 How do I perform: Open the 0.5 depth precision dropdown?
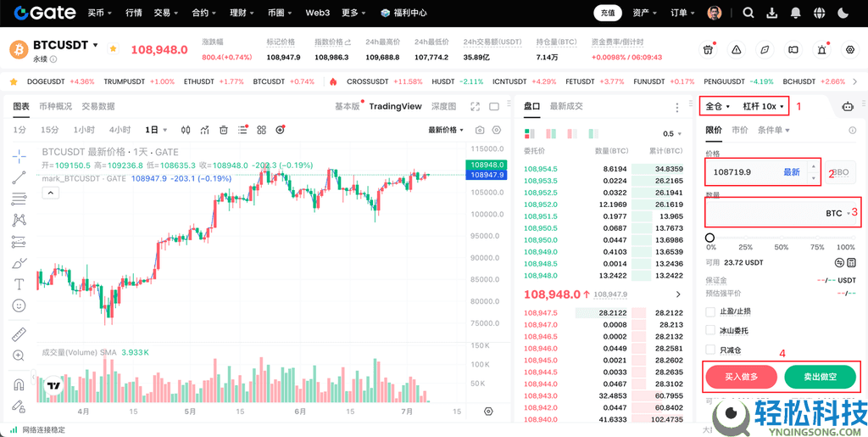point(671,134)
